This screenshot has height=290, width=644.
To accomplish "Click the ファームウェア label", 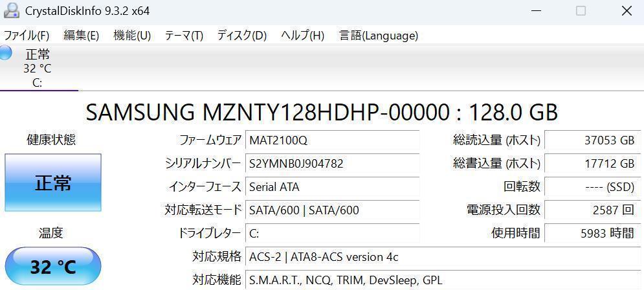I will (x=211, y=140).
